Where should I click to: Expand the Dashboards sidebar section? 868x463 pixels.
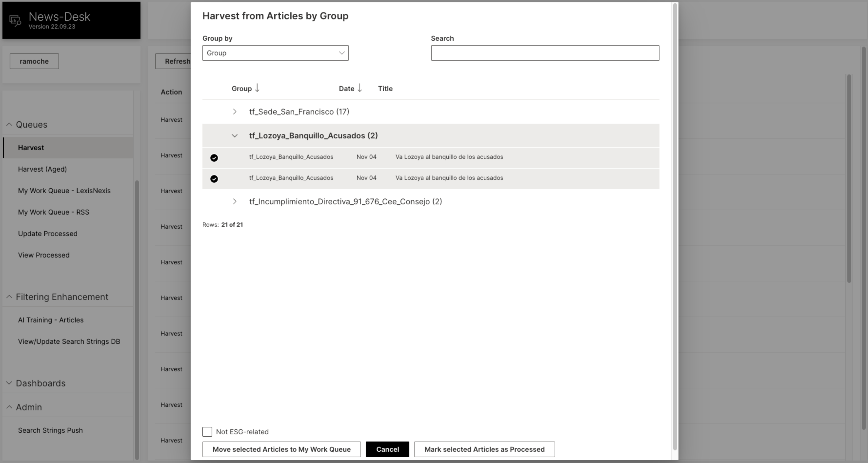9,383
